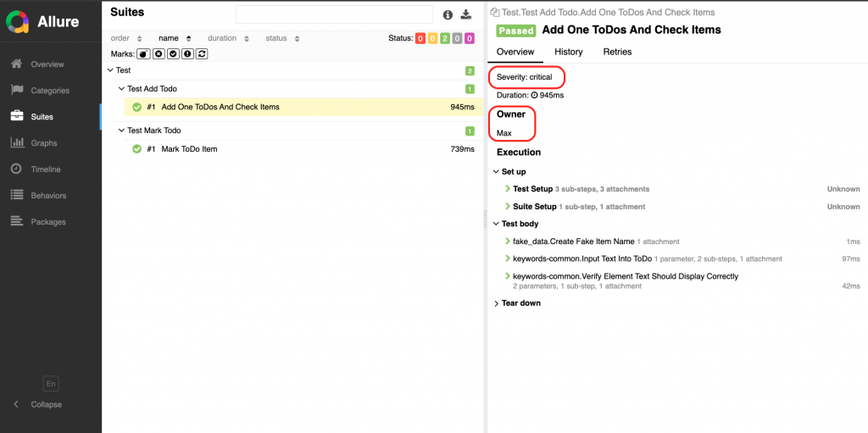Click passed icon of Add One ToDos row
868x433 pixels.
click(x=136, y=107)
